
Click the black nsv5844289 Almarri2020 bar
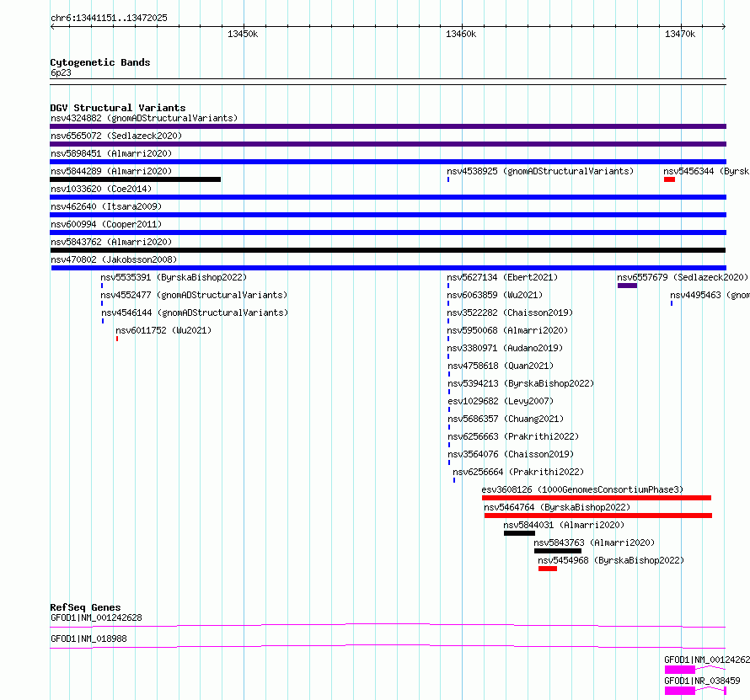[x=136, y=179]
